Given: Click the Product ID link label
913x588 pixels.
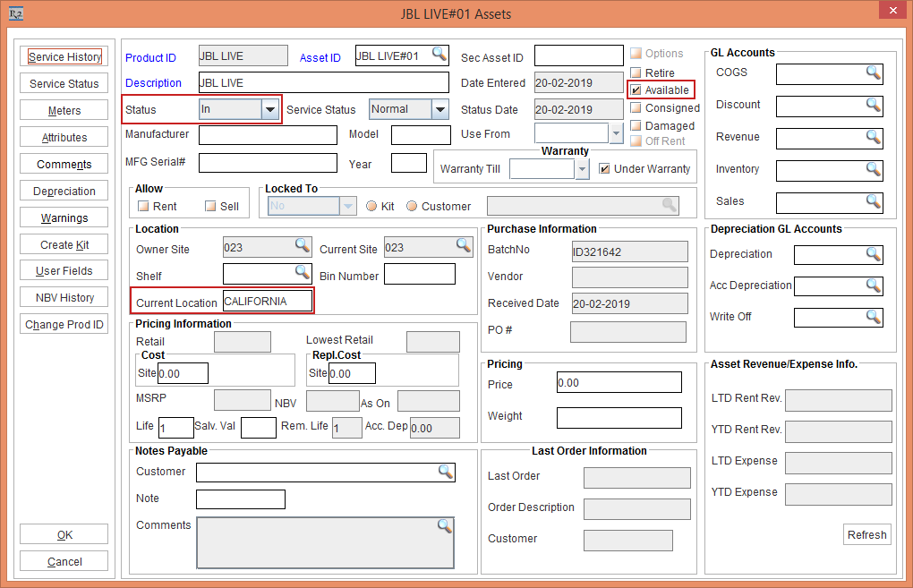Looking at the screenshot, I should click(x=150, y=57).
